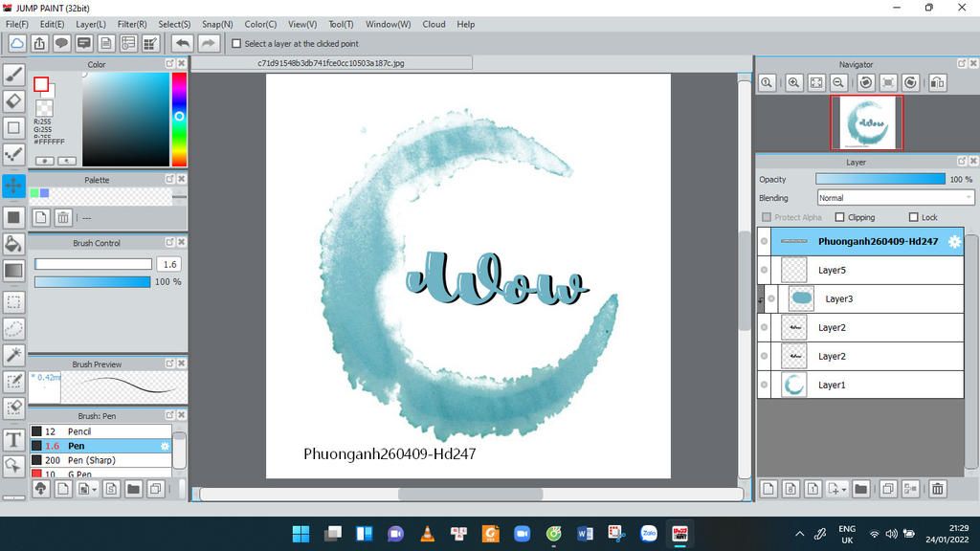
Task: Click the Undo arrow in the toolbar
Action: tap(183, 43)
